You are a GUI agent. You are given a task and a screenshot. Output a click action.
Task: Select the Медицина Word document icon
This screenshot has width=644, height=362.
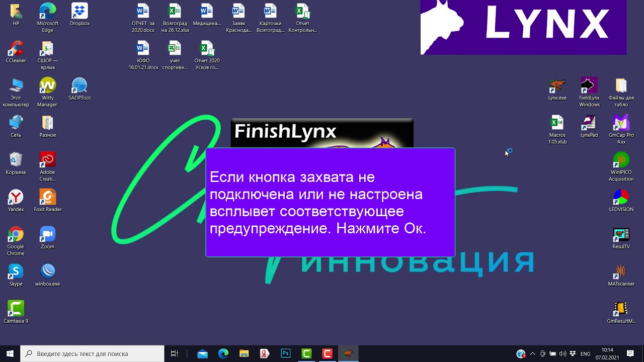207,15
